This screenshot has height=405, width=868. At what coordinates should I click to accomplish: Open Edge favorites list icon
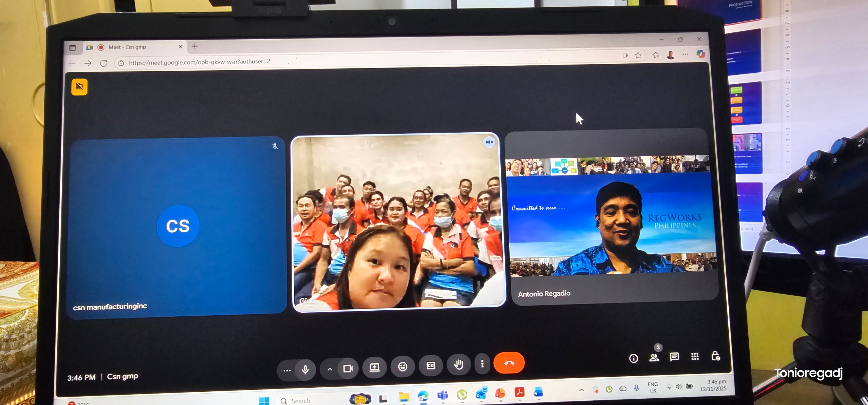point(655,54)
